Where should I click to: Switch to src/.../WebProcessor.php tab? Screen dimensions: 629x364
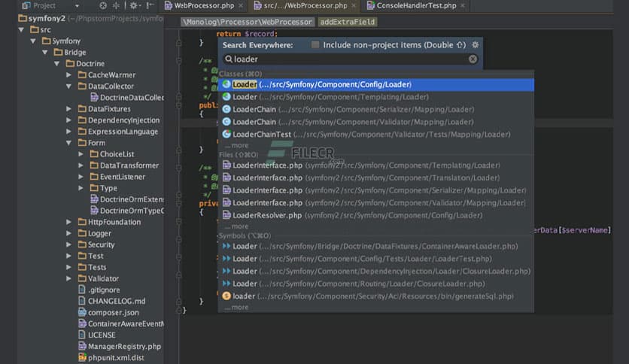305,5
